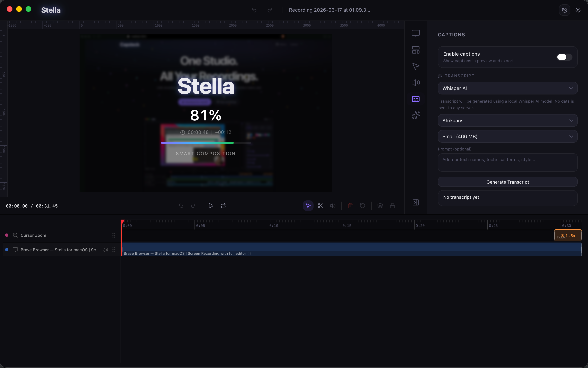
Task: Select the scissors cut tool
Action: pos(320,206)
